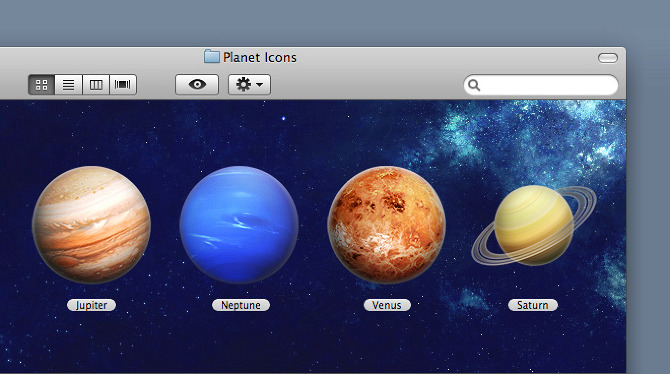Select the Neptune planet icon
Viewport: 670px width, 374px height.
coord(239,225)
